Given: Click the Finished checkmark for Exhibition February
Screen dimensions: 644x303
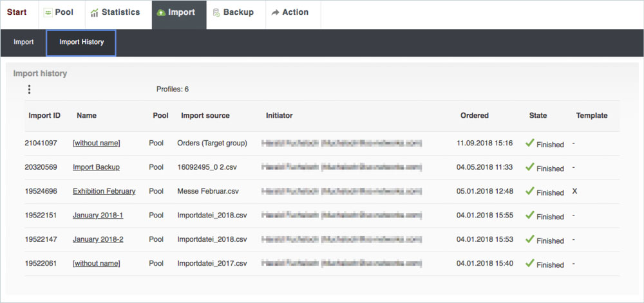Looking at the screenshot, I should point(530,191).
